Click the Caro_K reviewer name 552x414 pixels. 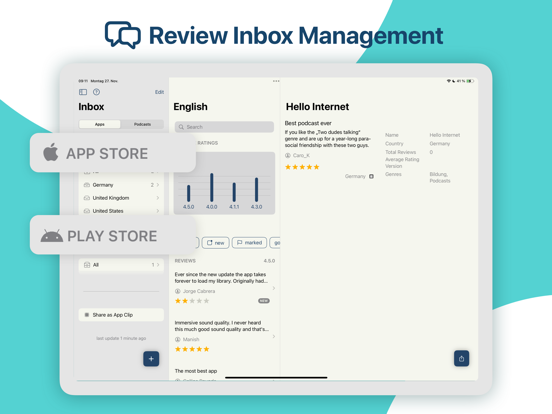tap(301, 155)
